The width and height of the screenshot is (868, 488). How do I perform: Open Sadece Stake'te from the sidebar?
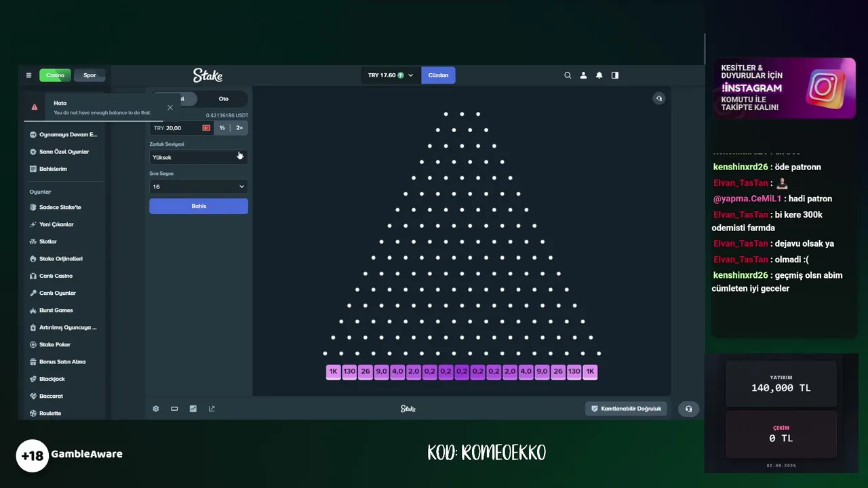point(60,207)
